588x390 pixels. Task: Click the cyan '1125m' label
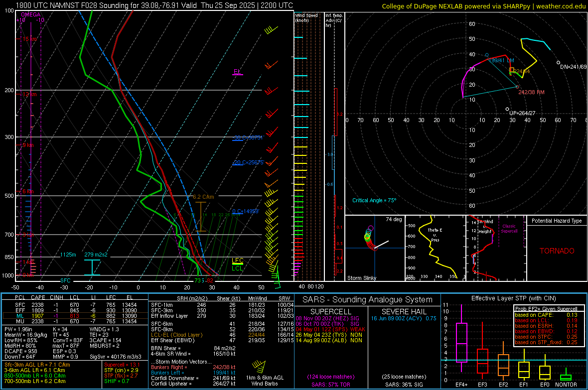point(68,255)
